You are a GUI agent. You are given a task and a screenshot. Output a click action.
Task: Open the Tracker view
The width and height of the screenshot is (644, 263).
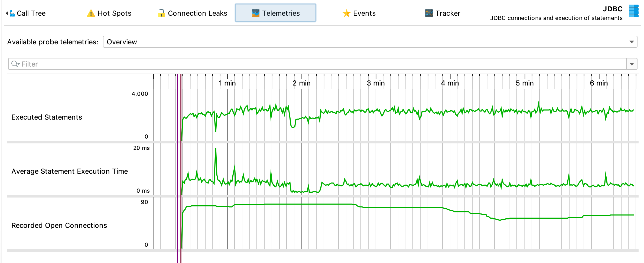point(447,13)
